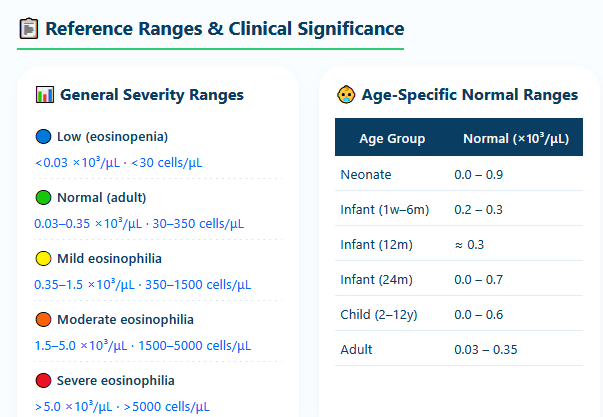Image resolution: width=603 pixels, height=417 pixels.
Task: Click the General Severity Ranges title
Action: (x=152, y=95)
